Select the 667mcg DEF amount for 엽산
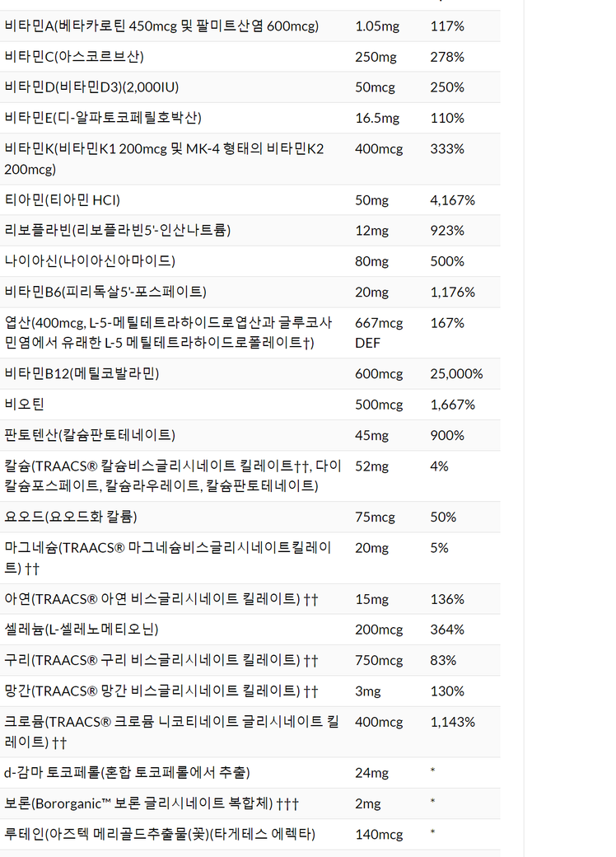Image resolution: width=616 pixels, height=857 pixels. [379, 333]
